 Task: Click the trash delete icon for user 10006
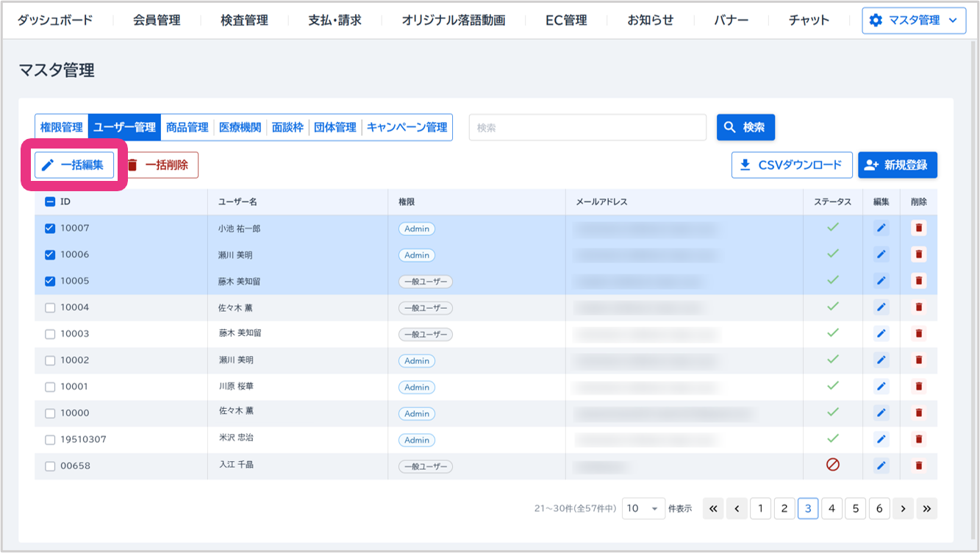pos(918,254)
